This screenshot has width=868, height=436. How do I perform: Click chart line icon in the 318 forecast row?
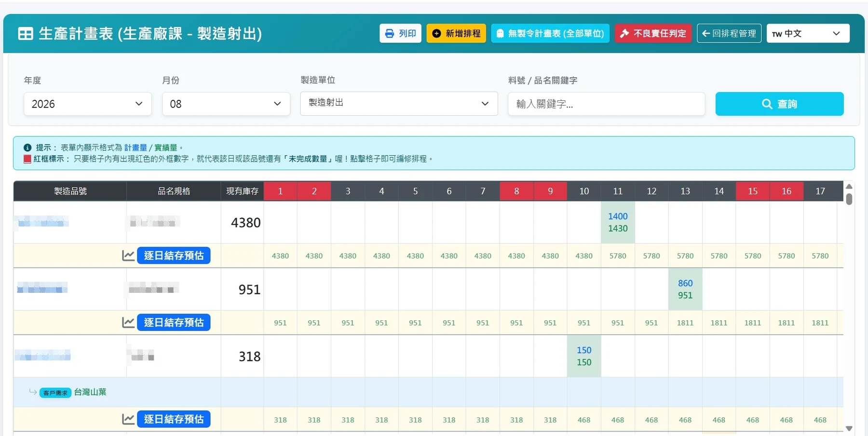point(128,419)
